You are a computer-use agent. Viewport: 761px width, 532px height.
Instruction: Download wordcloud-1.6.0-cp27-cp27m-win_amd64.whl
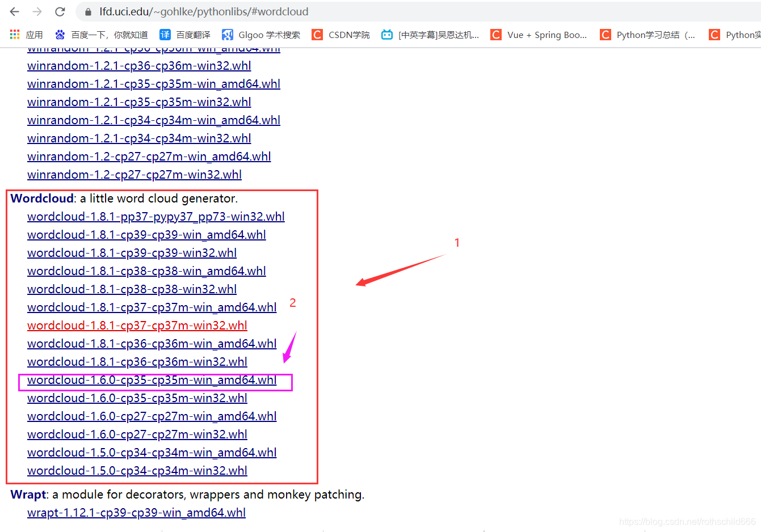[x=152, y=416]
